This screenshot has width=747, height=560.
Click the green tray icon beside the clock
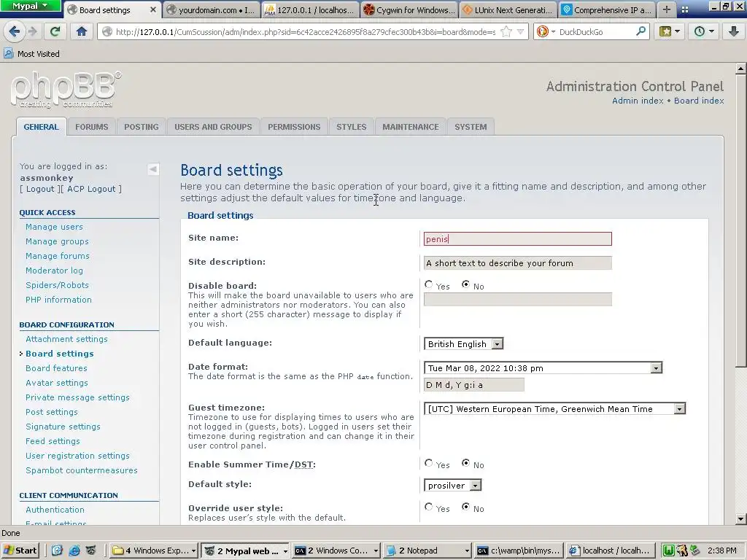pos(669,551)
